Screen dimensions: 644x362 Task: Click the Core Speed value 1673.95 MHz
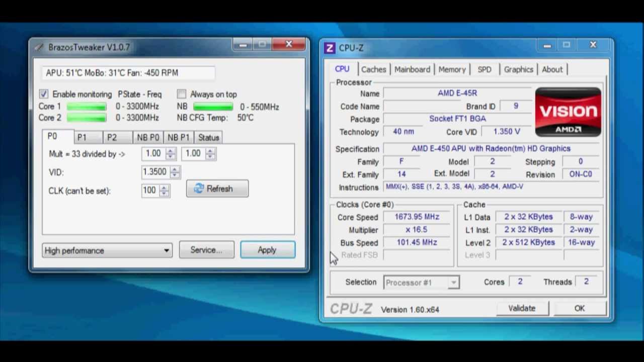[417, 217]
